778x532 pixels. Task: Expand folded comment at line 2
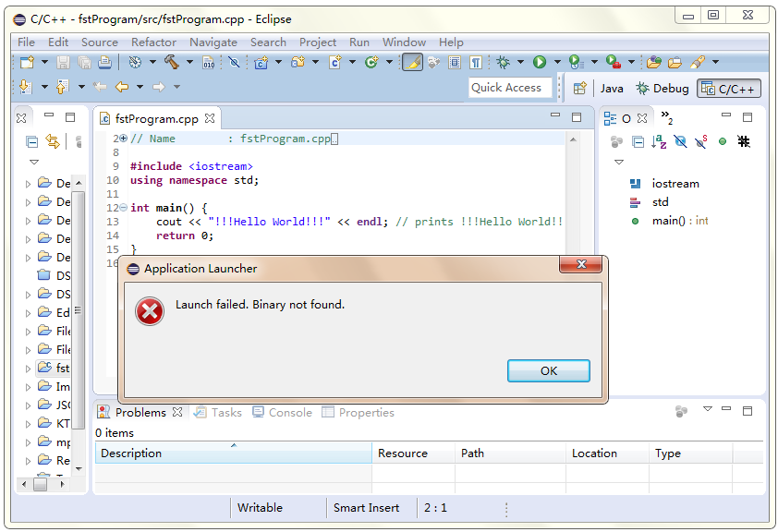point(123,139)
